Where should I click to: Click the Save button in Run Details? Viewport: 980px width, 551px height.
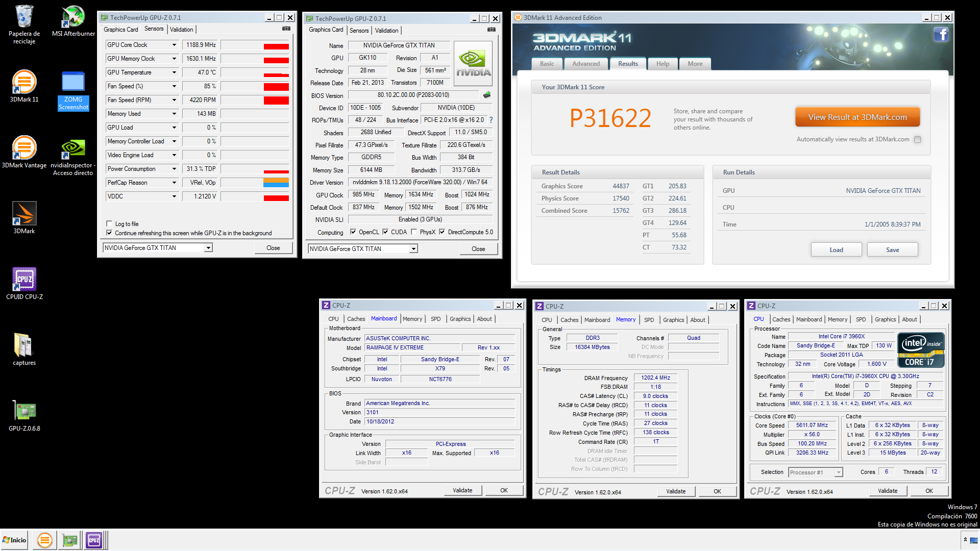892,249
